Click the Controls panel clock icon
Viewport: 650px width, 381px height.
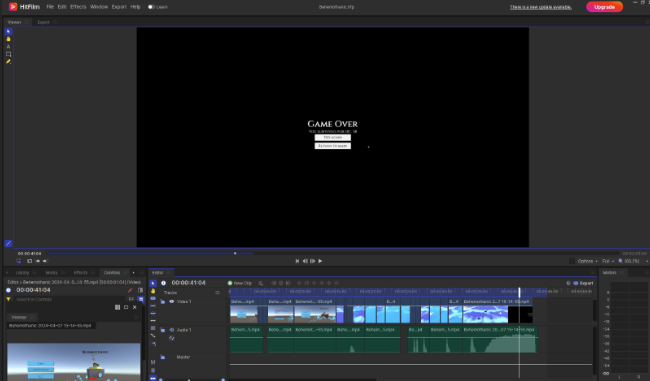(8, 290)
